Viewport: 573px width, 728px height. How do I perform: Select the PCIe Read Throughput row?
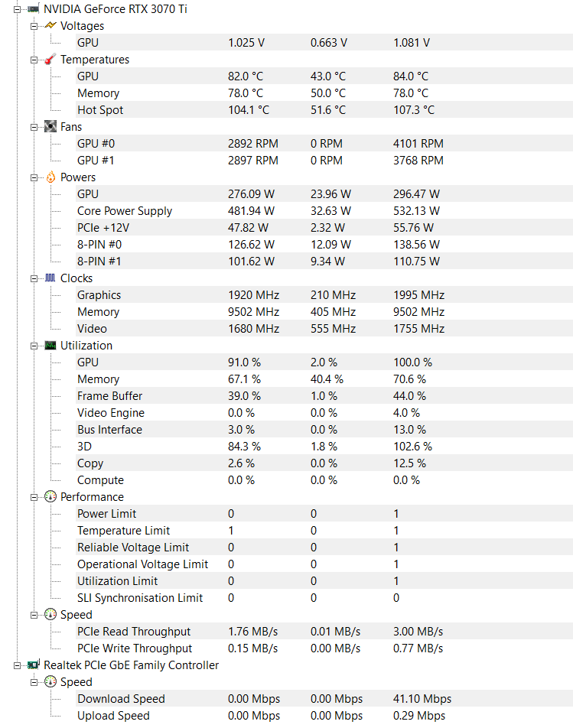134,632
